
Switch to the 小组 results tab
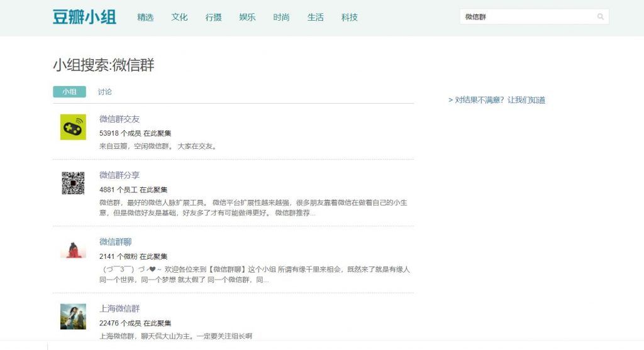coord(69,92)
